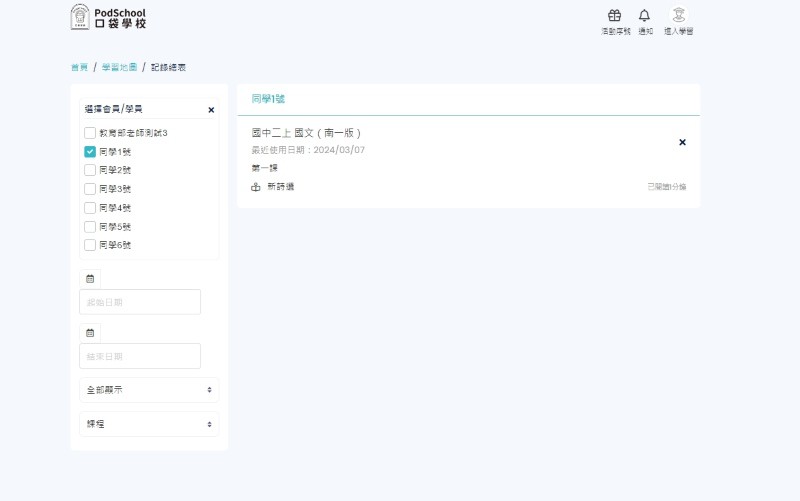The width and height of the screenshot is (800, 501).
Task: Uncheck the 同學1號 checkbox
Action: [90, 152]
